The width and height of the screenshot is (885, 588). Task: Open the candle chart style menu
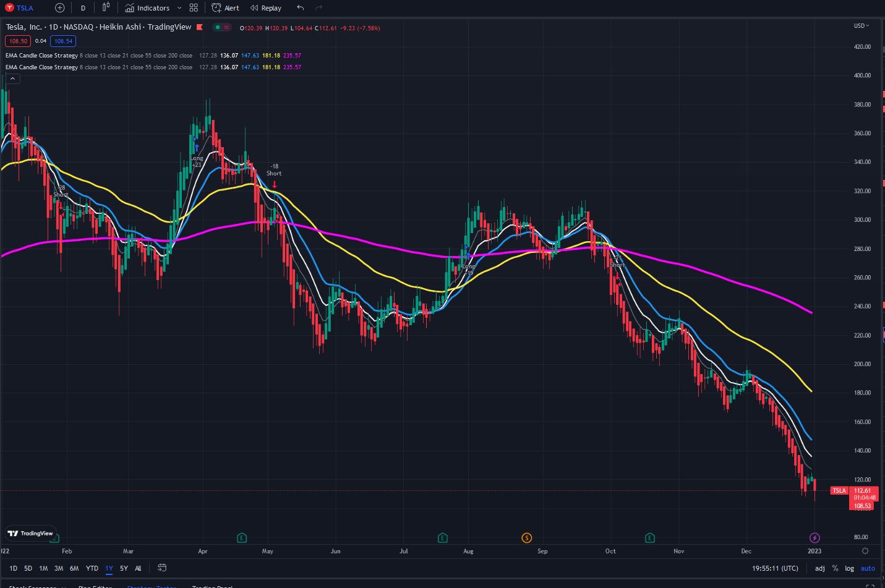tap(106, 7)
